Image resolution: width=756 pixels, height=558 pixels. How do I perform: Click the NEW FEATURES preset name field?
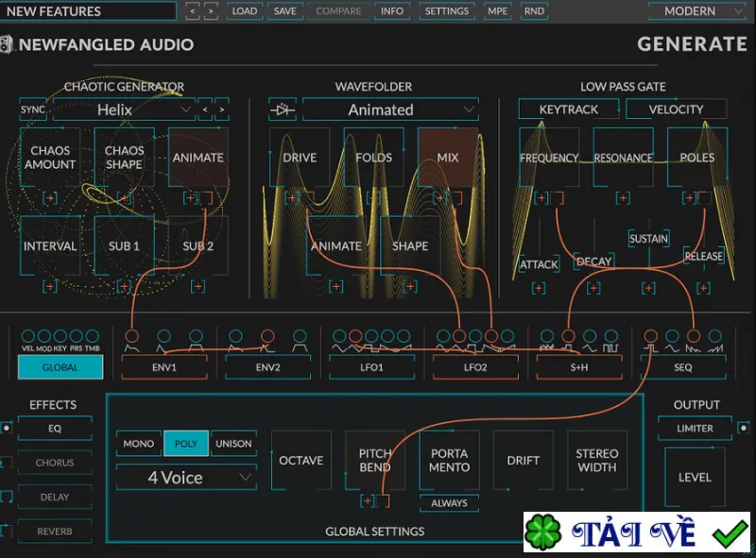click(x=88, y=11)
